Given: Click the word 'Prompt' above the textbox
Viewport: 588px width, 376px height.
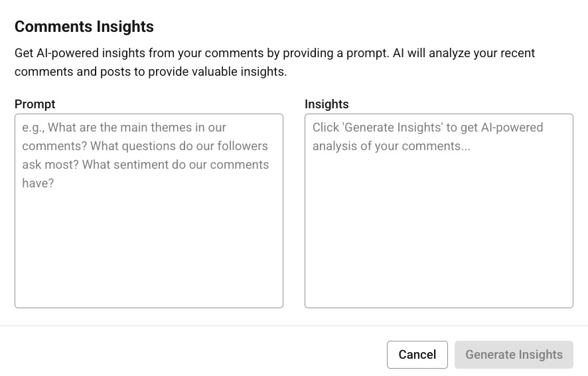Looking at the screenshot, I should (35, 104).
